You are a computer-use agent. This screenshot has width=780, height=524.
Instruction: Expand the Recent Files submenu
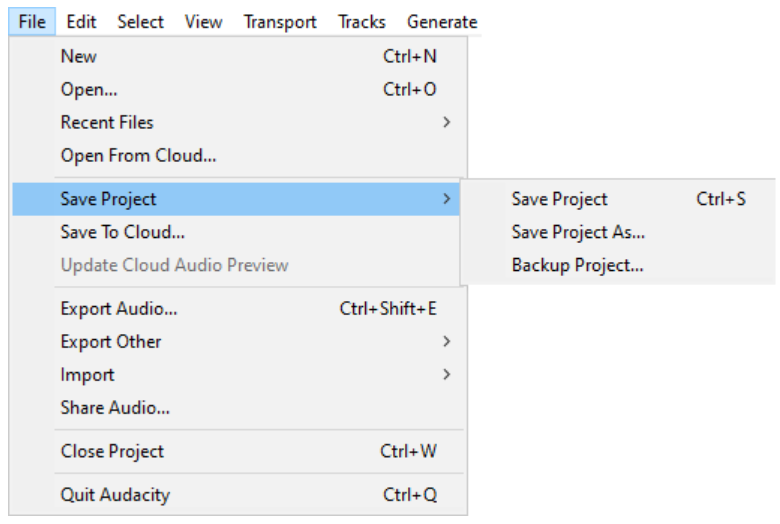(x=238, y=122)
